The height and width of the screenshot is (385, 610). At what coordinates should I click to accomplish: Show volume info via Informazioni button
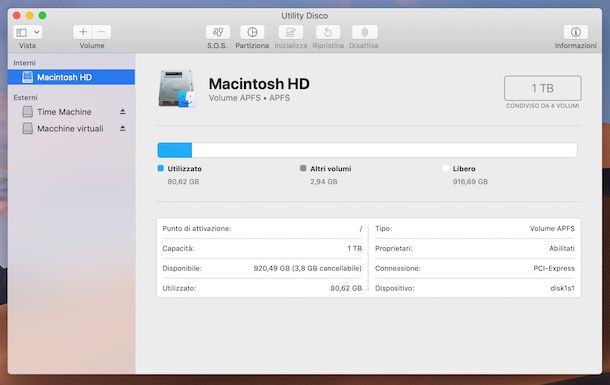pos(575,32)
